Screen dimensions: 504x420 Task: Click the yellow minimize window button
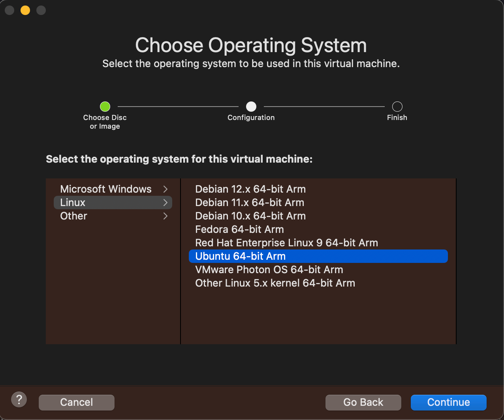[x=25, y=10]
